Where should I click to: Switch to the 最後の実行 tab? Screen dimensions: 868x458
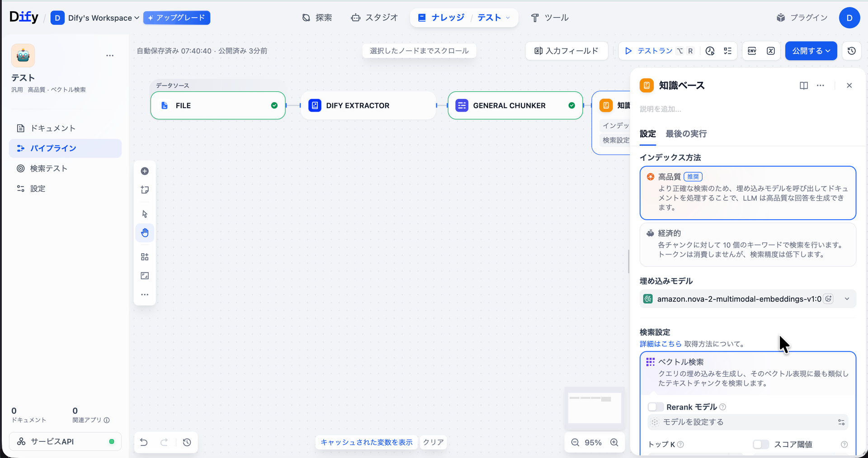pyautogui.click(x=686, y=134)
